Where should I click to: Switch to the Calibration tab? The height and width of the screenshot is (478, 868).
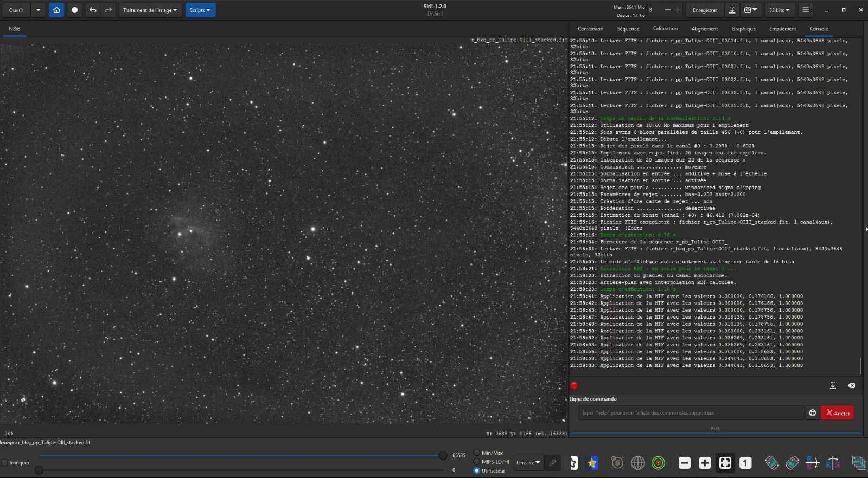665,29
